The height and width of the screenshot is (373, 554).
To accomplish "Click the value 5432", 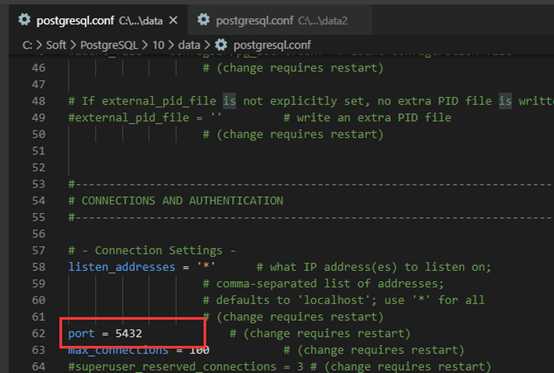I will tap(129, 333).
